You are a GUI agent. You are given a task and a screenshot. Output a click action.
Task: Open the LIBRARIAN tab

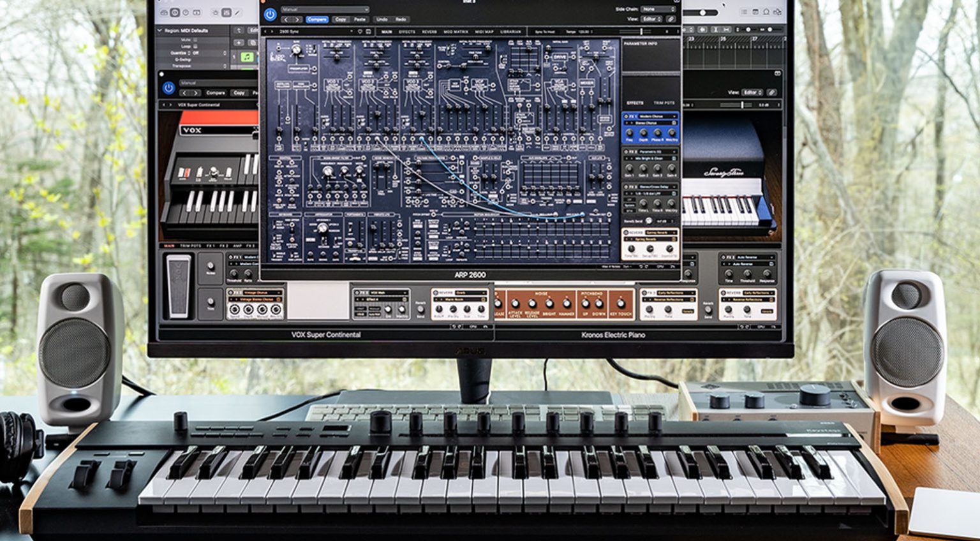510,31
